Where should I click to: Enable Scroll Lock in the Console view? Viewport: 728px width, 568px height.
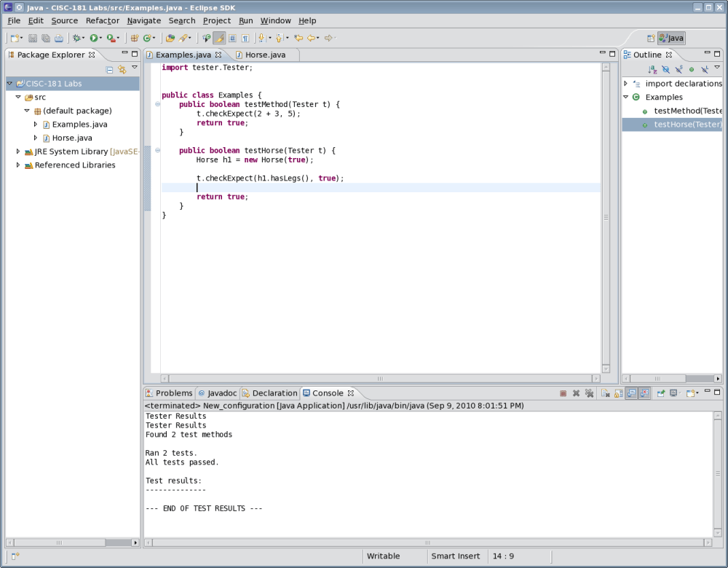pos(618,393)
